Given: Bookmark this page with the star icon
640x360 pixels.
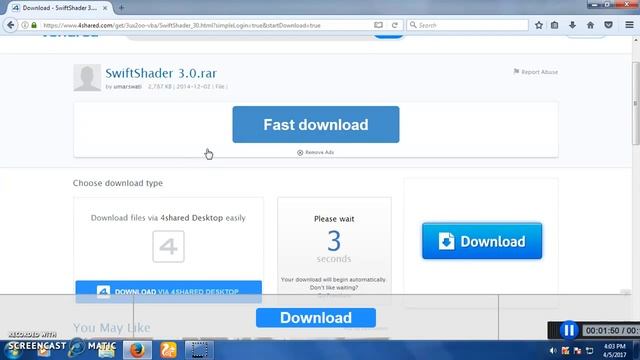Looking at the screenshot, I should pyautogui.click(x=539, y=25).
